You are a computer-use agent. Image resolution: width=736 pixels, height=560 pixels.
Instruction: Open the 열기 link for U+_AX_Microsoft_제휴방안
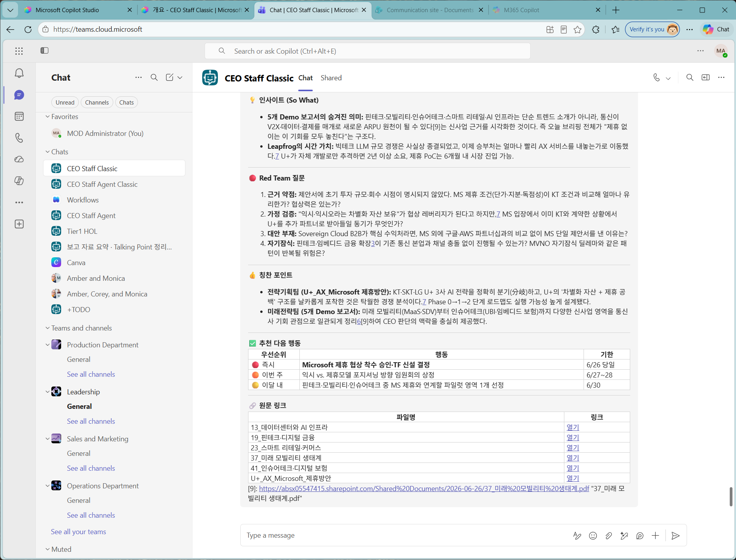tap(573, 478)
